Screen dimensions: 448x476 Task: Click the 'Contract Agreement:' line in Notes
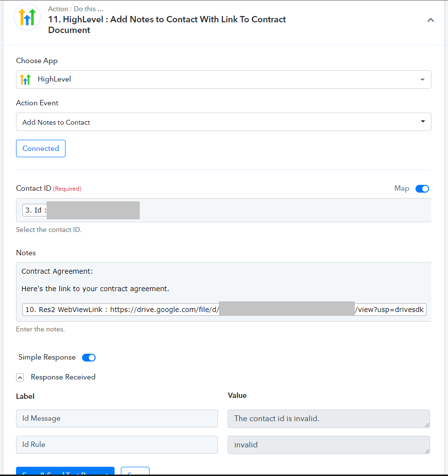[x=57, y=271]
